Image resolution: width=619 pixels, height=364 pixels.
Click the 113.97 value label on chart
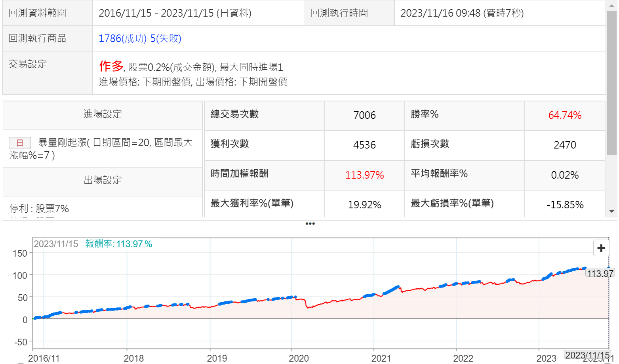pos(600,273)
